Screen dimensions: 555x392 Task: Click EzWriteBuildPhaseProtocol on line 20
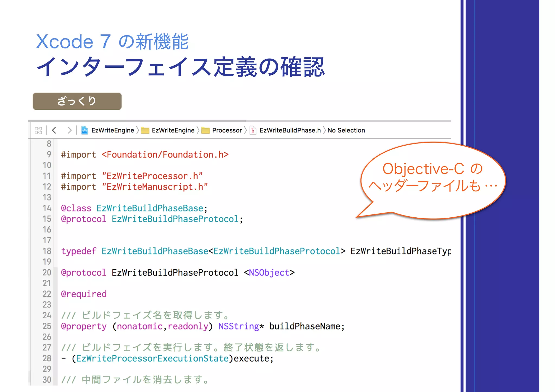[x=175, y=273]
